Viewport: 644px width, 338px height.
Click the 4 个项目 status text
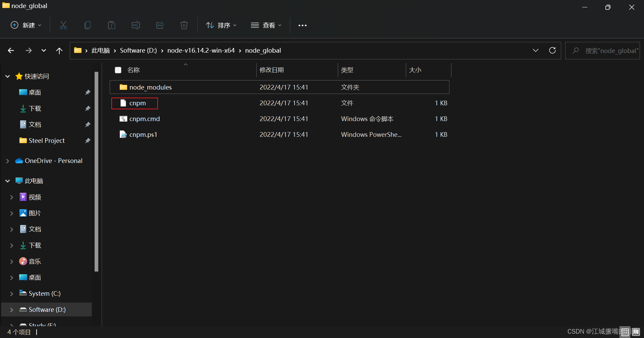pyautogui.click(x=19, y=332)
